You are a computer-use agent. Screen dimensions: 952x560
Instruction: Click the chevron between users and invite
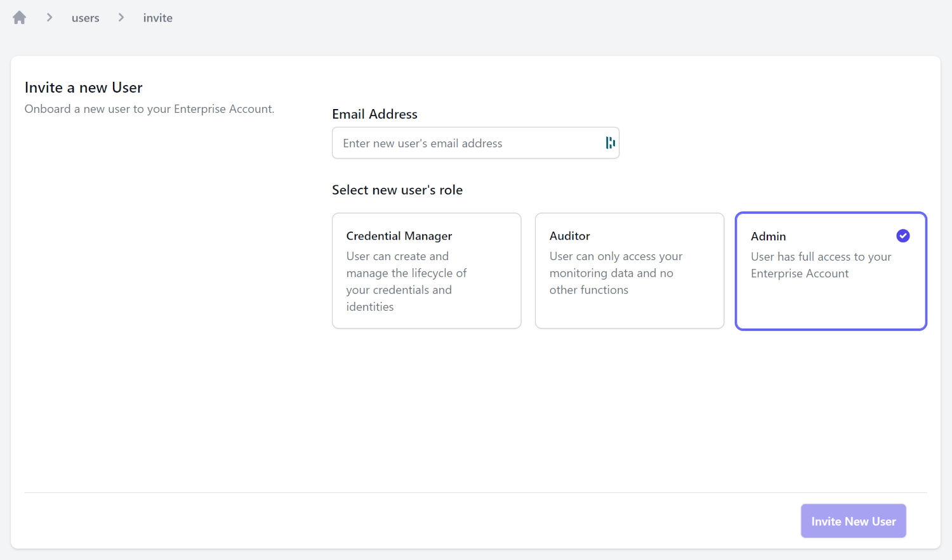click(121, 17)
